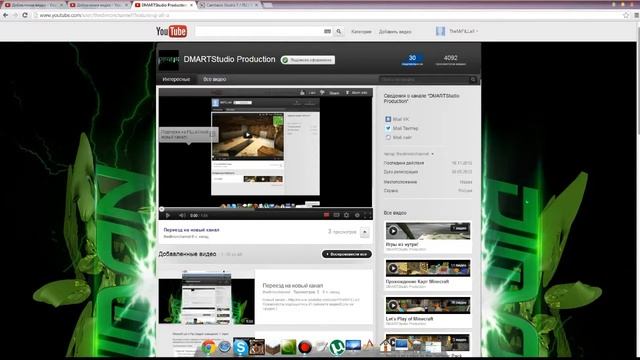Open uTorrent from the dock
The image size is (640, 360).
[337, 347]
